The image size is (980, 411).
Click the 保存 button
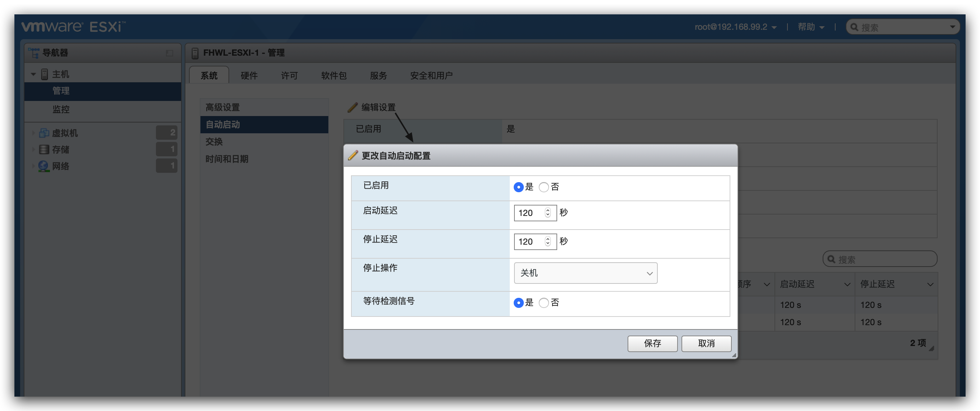point(652,343)
